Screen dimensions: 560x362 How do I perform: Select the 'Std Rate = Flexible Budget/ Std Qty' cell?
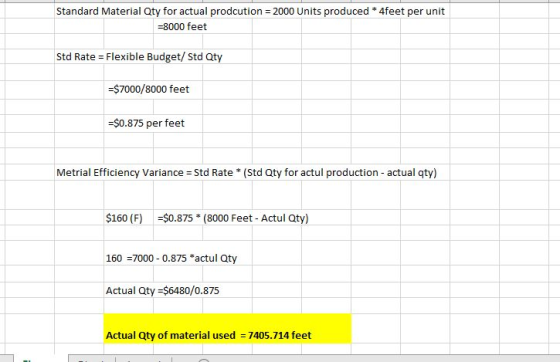coord(139,57)
